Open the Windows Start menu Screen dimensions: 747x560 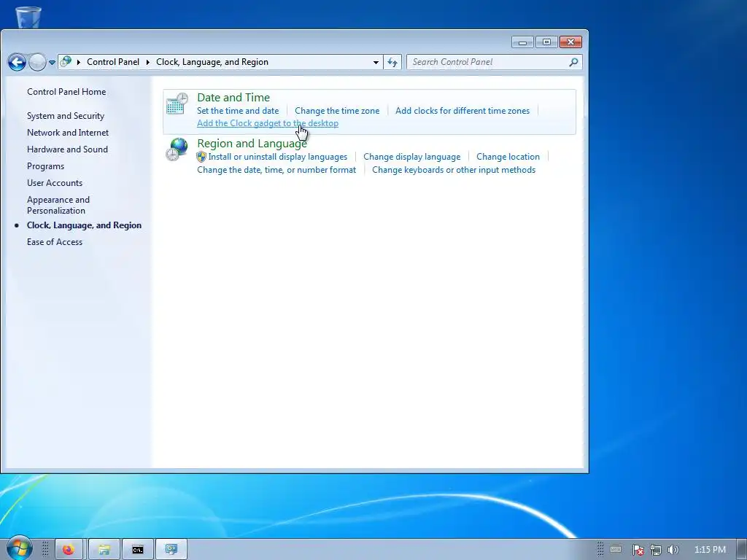[x=18, y=548]
